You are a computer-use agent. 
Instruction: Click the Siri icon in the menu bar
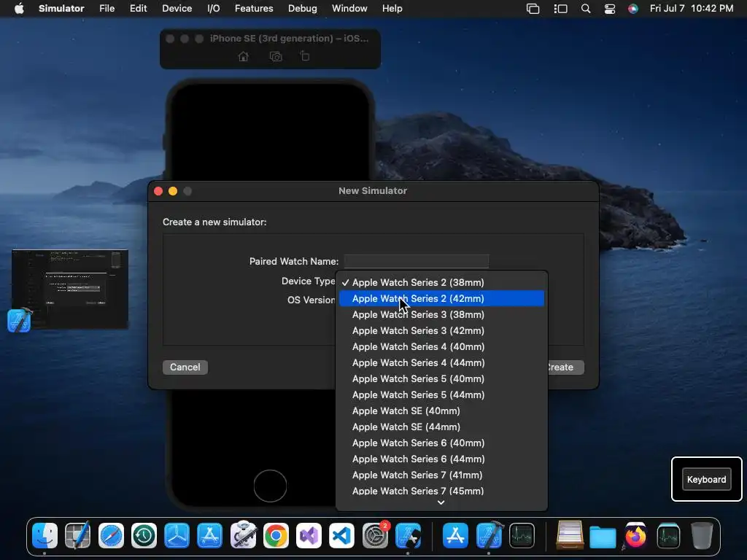632,9
